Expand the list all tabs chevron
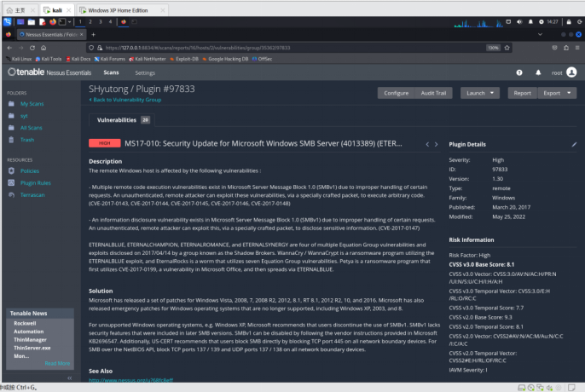The width and height of the screenshot is (585, 392). point(540,35)
